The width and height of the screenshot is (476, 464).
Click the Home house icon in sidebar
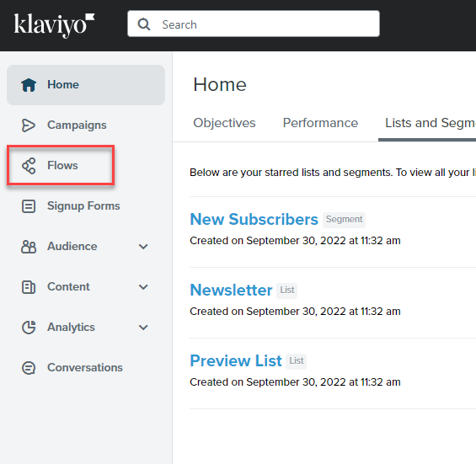click(29, 85)
